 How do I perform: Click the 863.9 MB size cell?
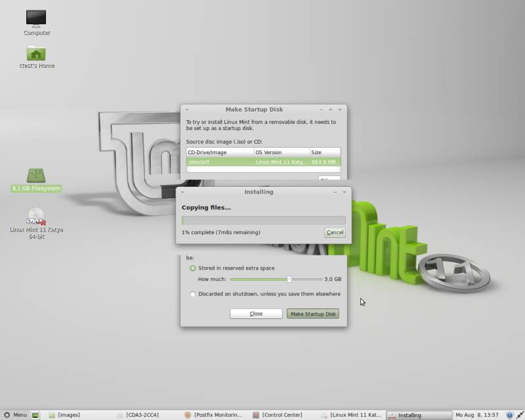coord(325,162)
